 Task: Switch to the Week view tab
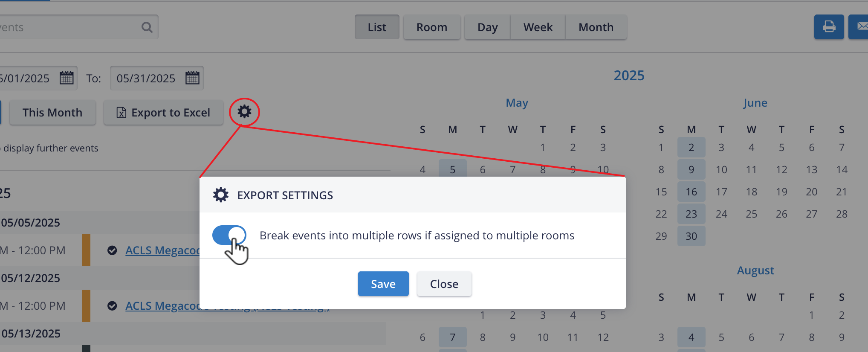coord(538,27)
